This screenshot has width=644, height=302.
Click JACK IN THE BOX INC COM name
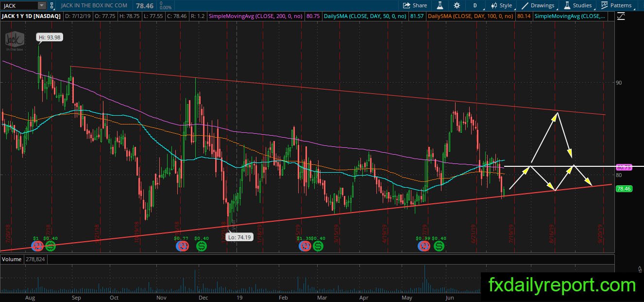tap(94, 5)
